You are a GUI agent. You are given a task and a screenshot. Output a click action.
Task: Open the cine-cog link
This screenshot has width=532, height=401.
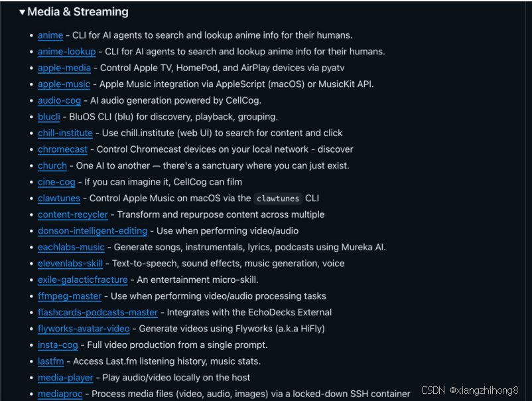click(x=56, y=182)
